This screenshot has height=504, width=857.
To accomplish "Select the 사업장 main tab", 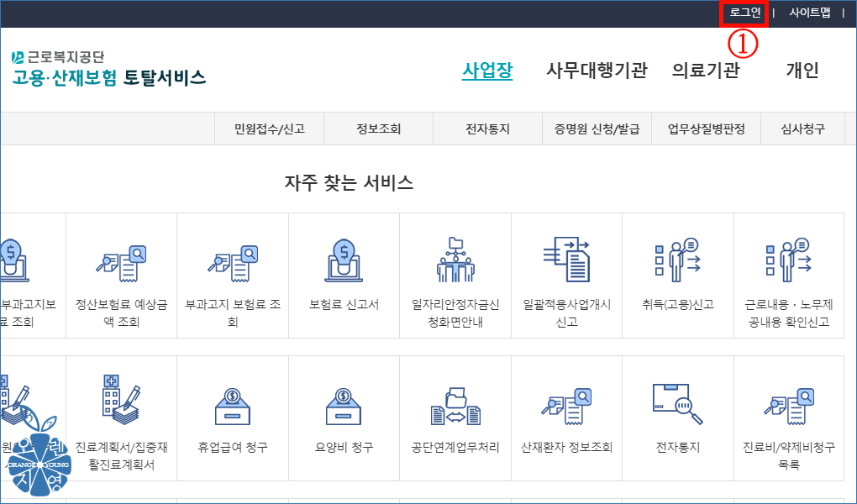I will (x=487, y=71).
